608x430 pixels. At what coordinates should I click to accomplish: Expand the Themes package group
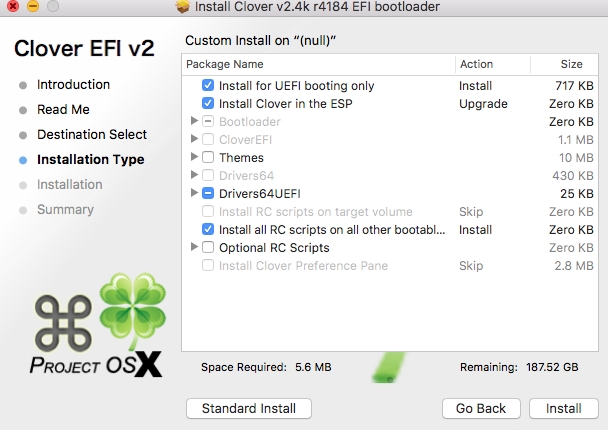[194, 158]
